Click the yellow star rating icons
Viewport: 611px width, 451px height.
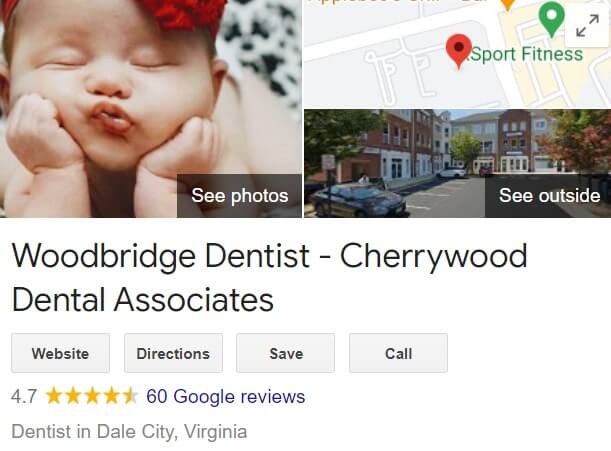click(x=92, y=396)
